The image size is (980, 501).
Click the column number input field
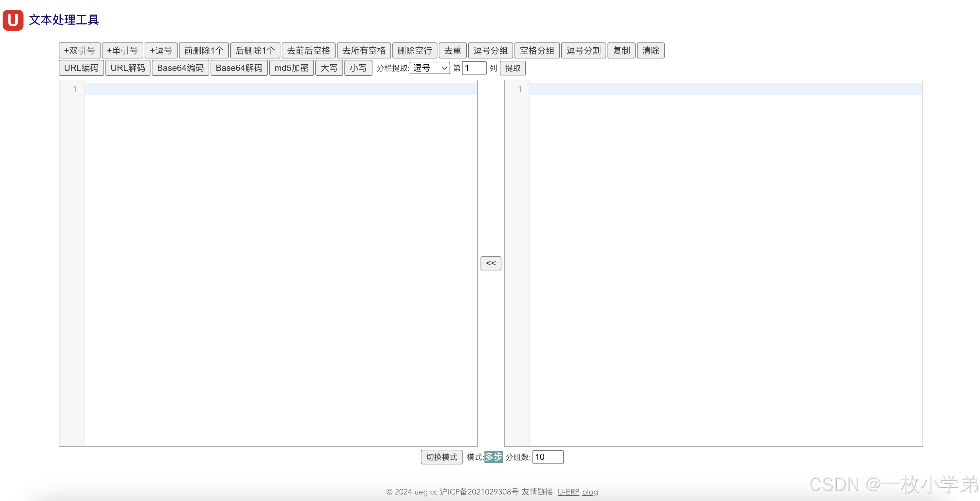[474, 68]
